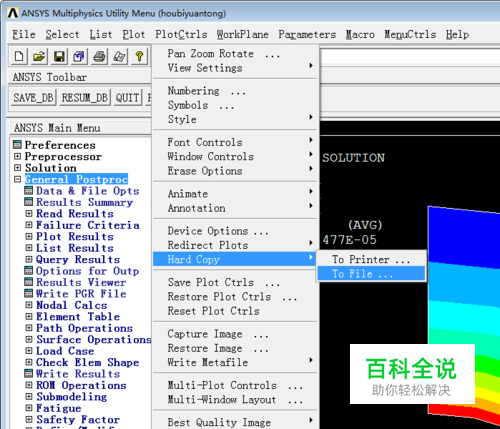Screen dimensions: 500x429
Task: Click the Help question mark icon
Action: coord(139,56)
